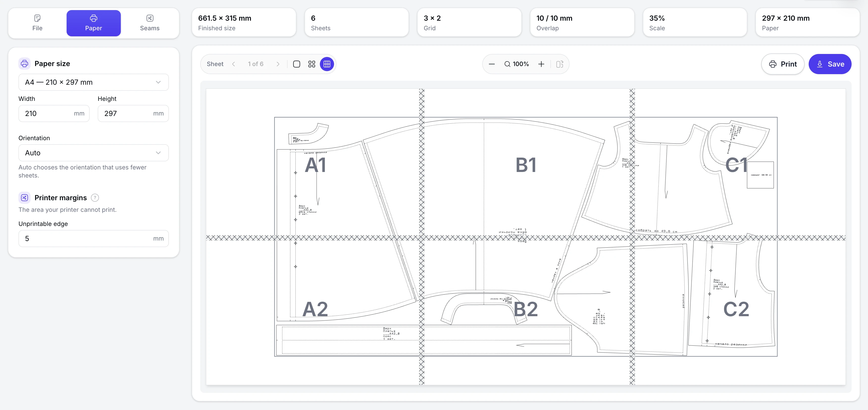Image resolution: width=868 pixels, height=410 pixels.
Task: Expand the Orientation Auto dropdown
Action: tap(93, 153)
